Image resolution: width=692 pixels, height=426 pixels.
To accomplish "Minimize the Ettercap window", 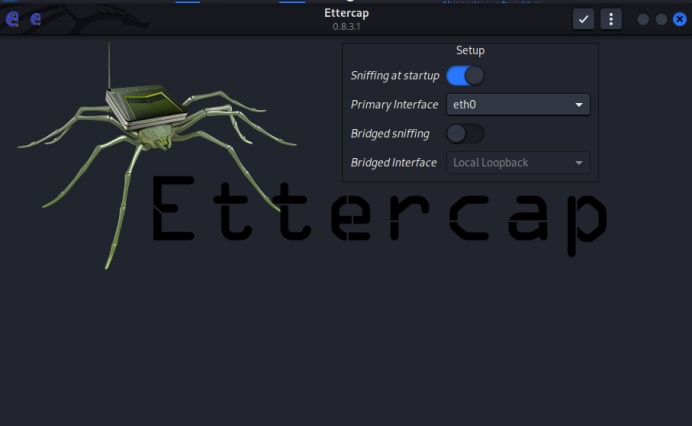I will [643, 19].
